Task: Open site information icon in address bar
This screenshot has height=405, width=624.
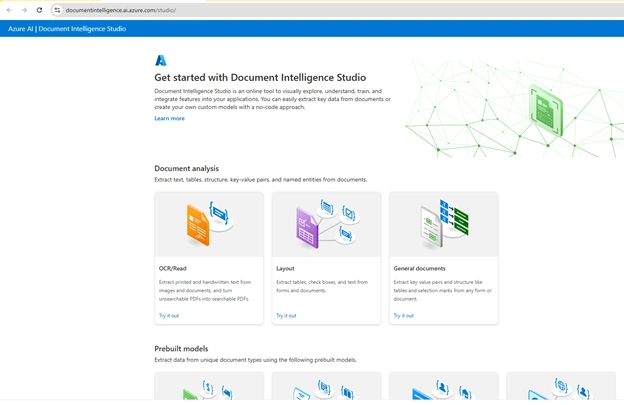Action: tap(57, 10)
